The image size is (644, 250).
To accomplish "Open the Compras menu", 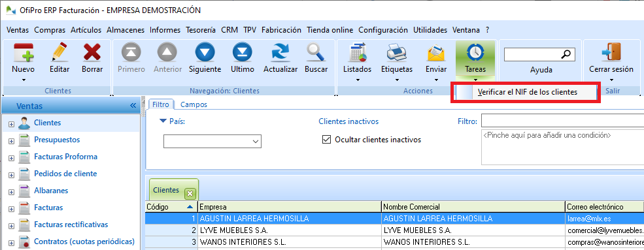I will tap(50, 30).
